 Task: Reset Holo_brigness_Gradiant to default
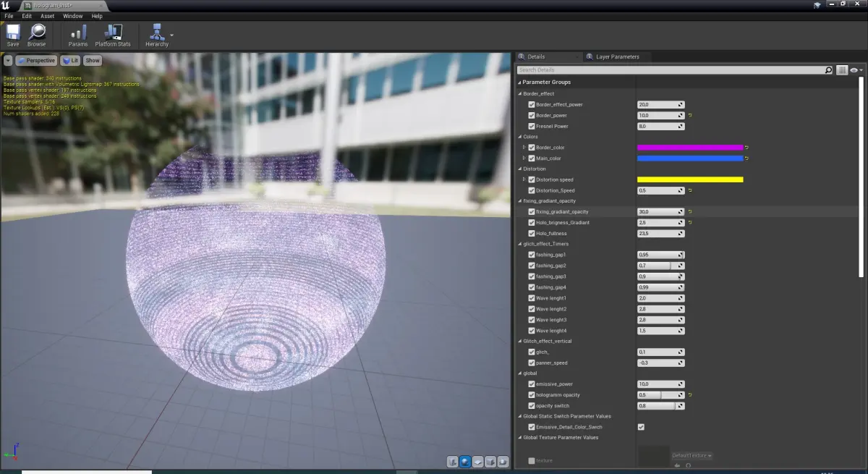point(690,222)
